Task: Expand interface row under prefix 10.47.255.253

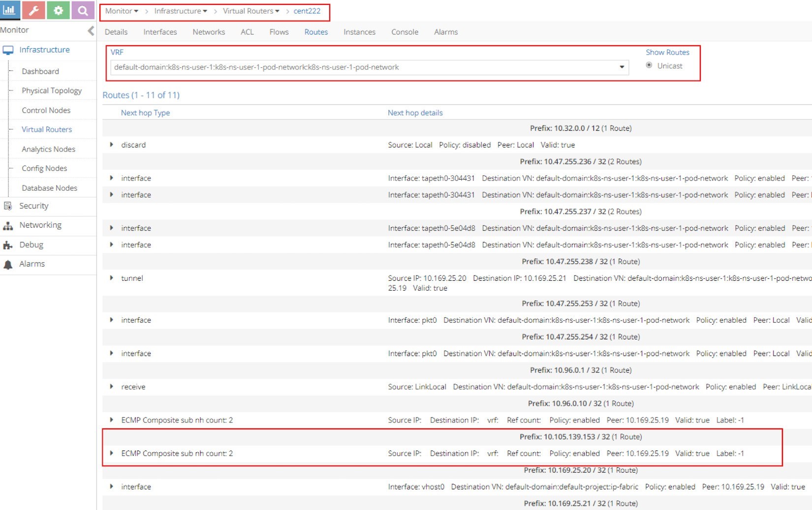Action: click(111, 320)
